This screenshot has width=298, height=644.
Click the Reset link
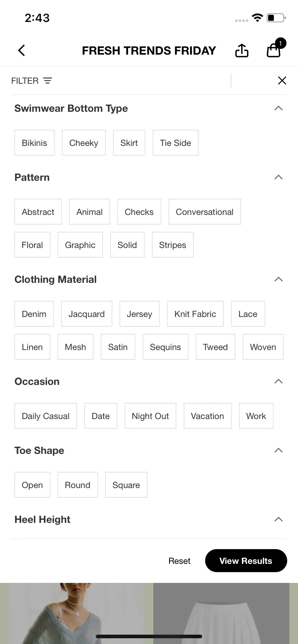coord(180,561)
